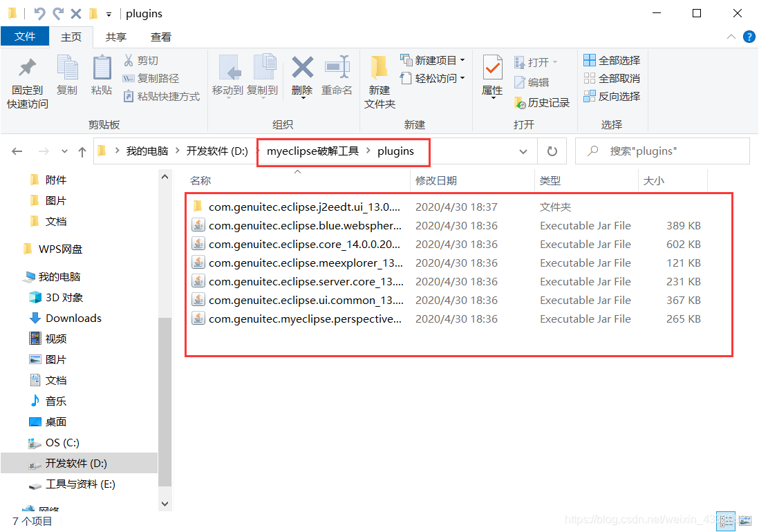Screen dimensions: 759x532
Task: Click myeclipse破解工具 breadcrumb
Action: point(312,151)
